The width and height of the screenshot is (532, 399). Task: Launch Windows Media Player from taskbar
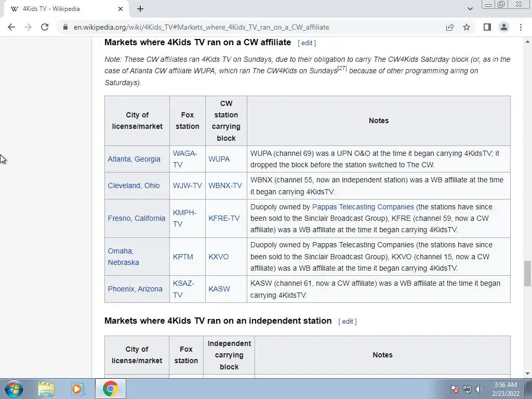(x=77, y=389)
